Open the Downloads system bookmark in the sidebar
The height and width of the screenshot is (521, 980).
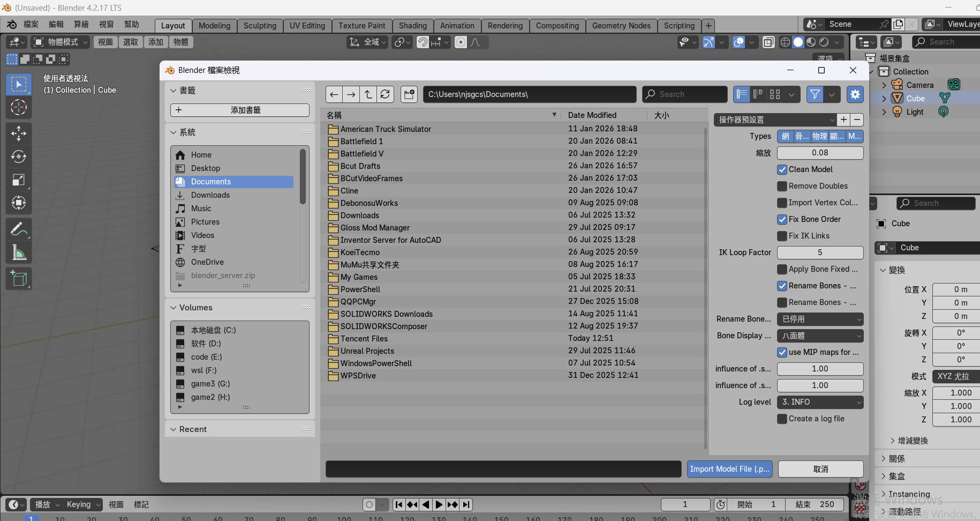pos(233,195)
